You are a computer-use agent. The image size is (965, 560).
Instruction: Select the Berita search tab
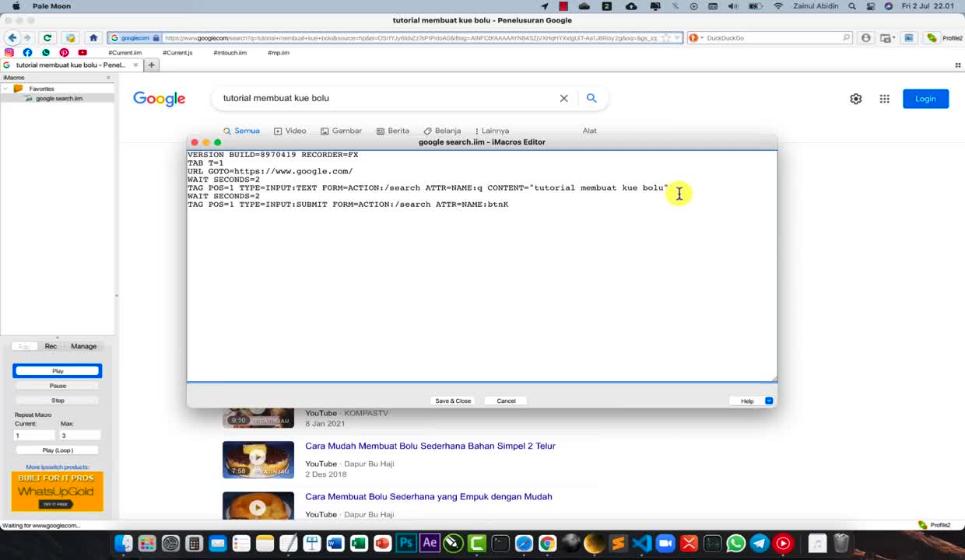point(392,131)
